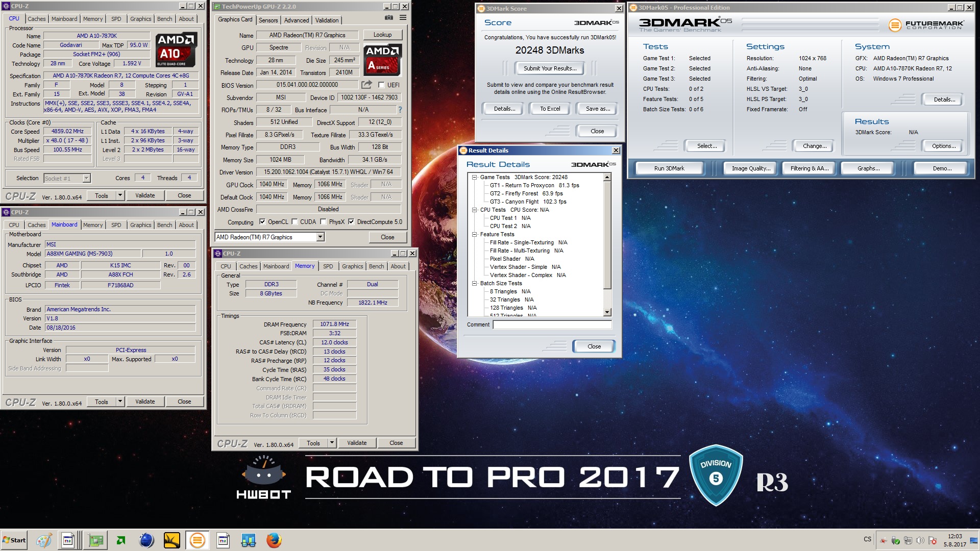The width and height of the screenshot is (980, 551).
Task: Open the blue globe taskbar app
Action: point(146,540)
